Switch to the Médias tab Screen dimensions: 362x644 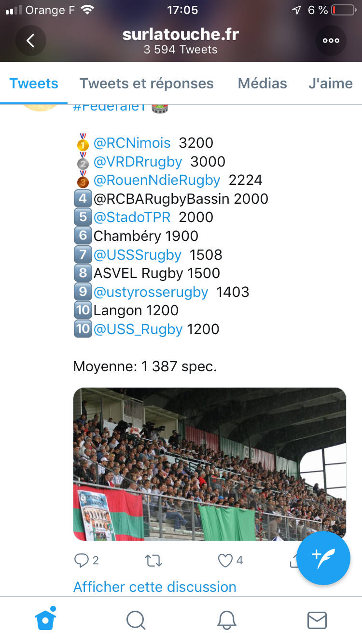(263, 84)
